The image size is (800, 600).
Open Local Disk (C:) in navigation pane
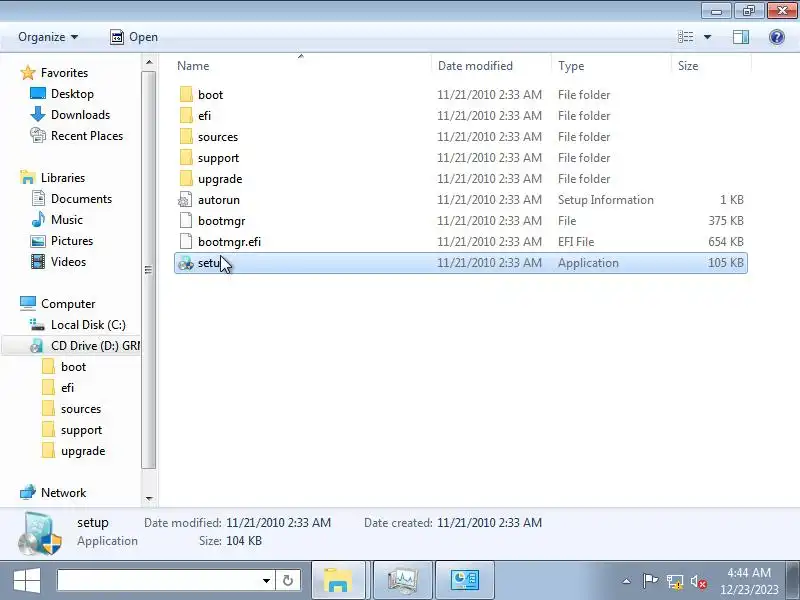tap(78, 324)
